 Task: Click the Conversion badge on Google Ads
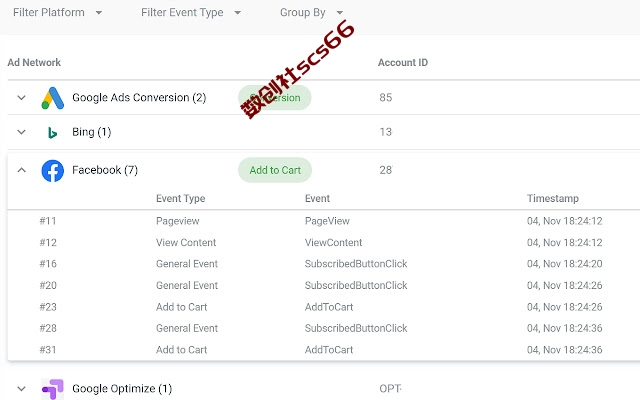coord(275,98)
